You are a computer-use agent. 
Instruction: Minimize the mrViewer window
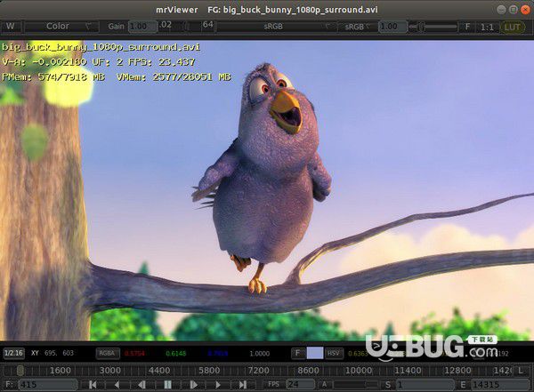(501, 10)
